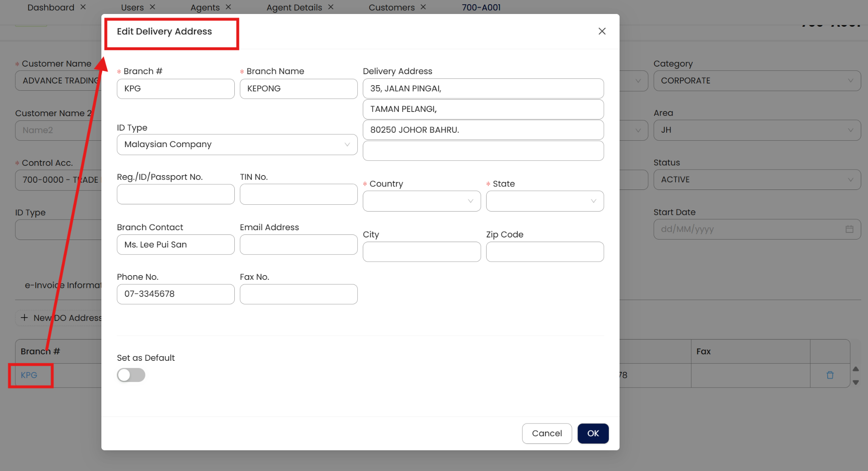Switch to the Agent Details tab

[294, 7]
